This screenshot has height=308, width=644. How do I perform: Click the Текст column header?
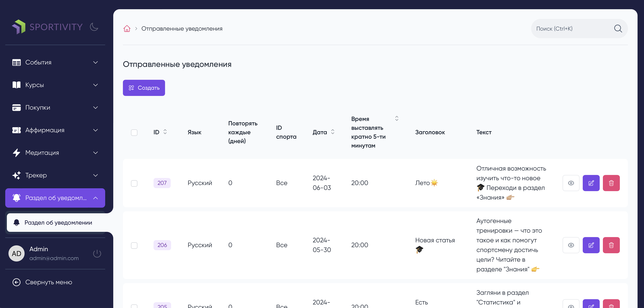click(484, 132)
